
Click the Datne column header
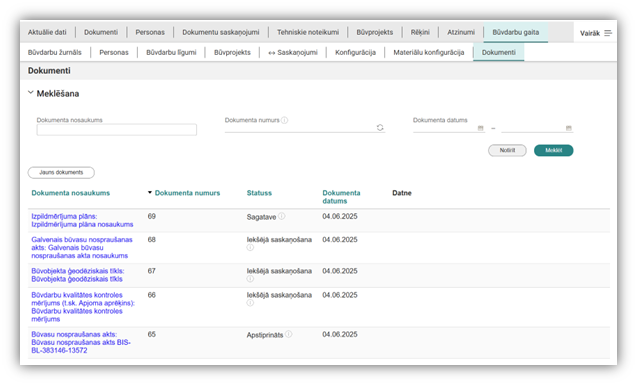coord(402,193)
